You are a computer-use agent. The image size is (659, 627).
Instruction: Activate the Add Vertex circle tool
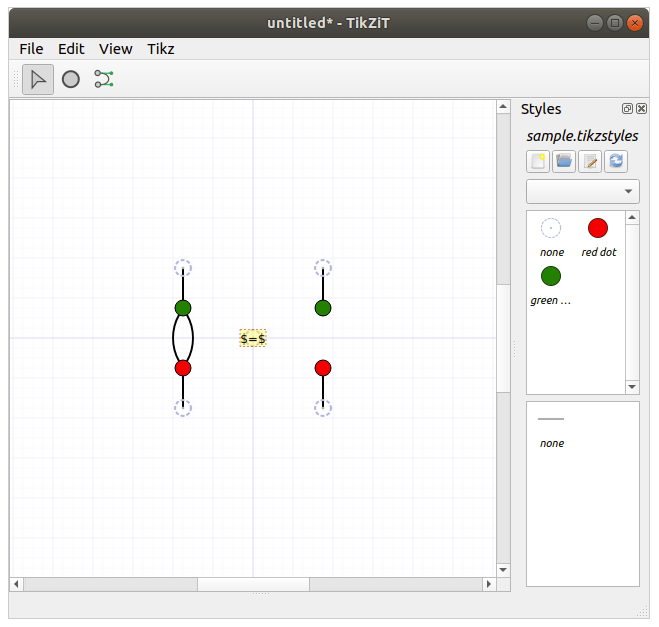pos(71,79)
